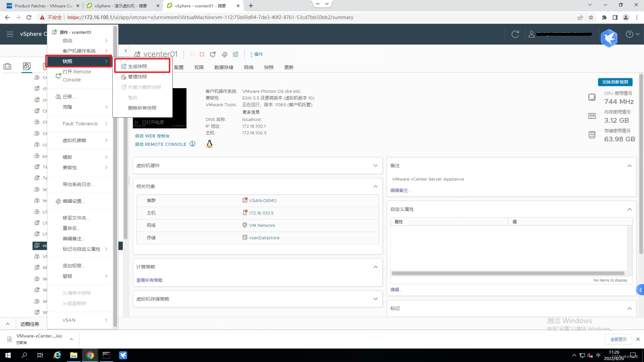Click the 全部显示 downloads button
Screen dimensions: 644x362
(618, 339)
